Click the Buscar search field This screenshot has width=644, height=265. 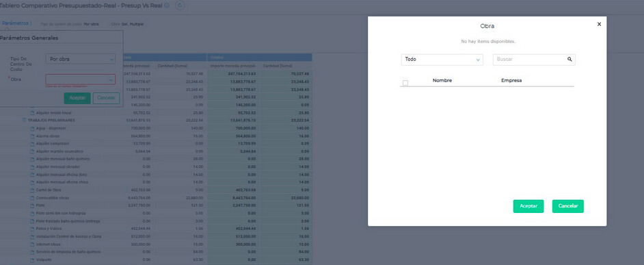point(534,60)
